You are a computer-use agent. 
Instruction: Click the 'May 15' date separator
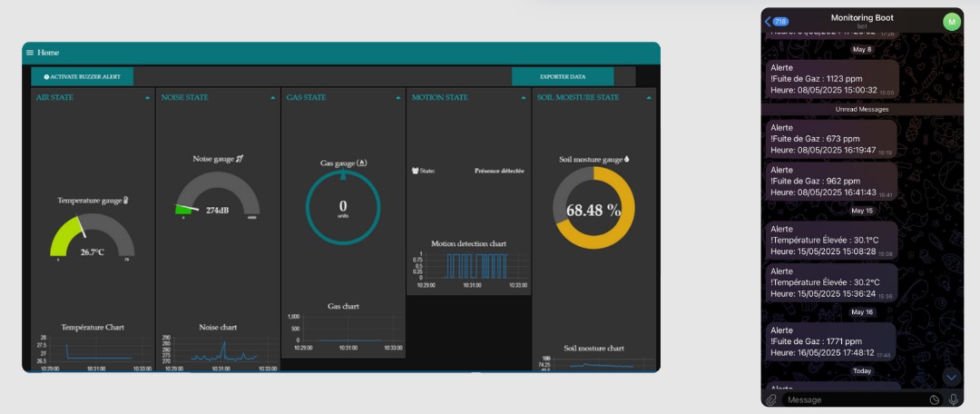pos(862,211)
